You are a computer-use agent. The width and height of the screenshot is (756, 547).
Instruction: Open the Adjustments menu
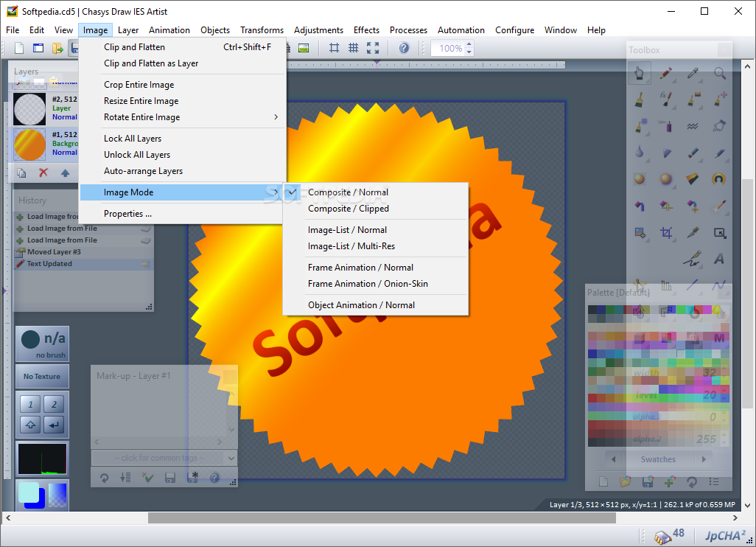coord(319,30)
